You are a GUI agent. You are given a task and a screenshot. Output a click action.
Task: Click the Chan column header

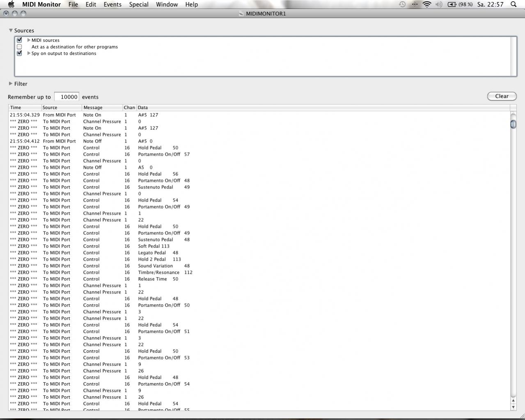(129, 108)
